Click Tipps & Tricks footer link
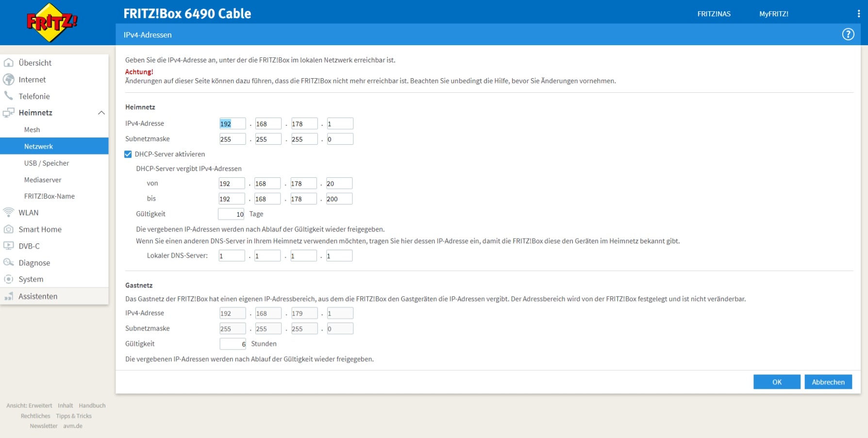Viewport: 868px width, 438px height. 74,416
